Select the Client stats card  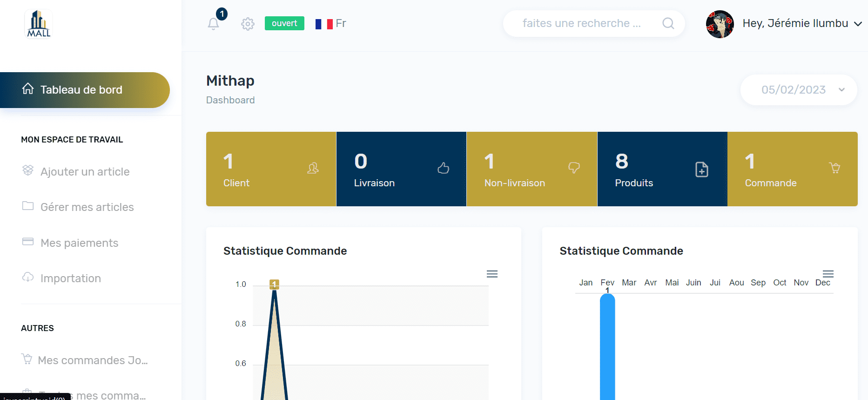(271, 169)
